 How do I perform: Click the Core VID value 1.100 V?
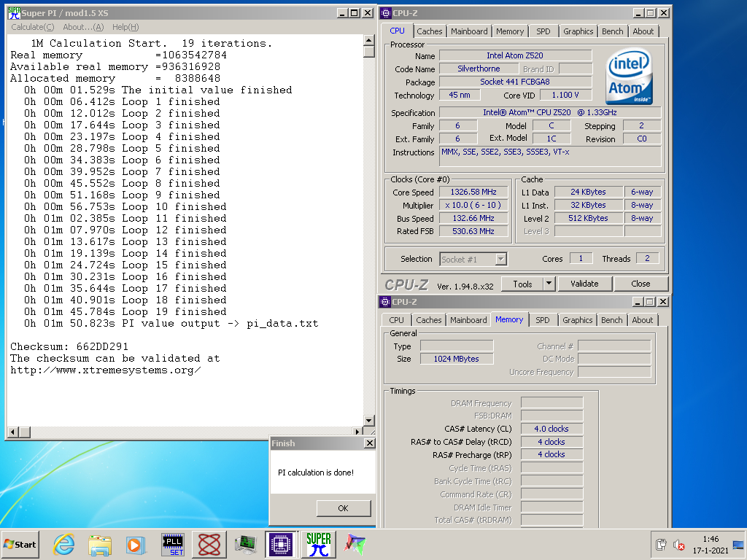tap(565, 95)
